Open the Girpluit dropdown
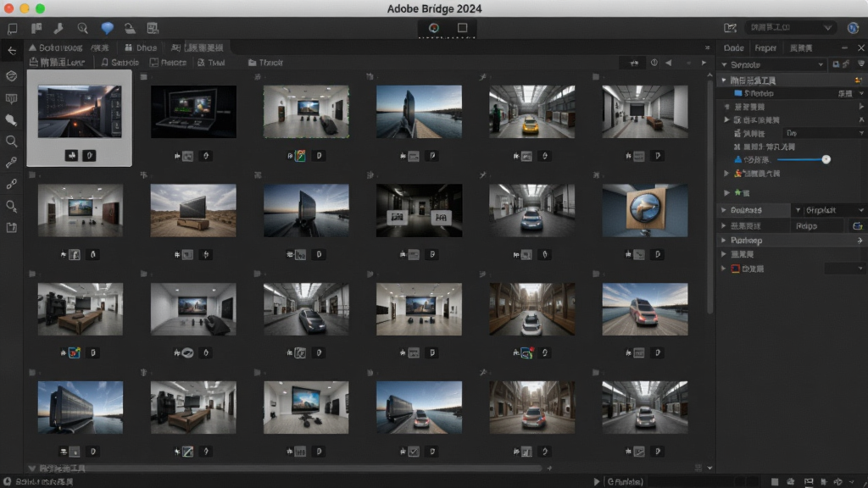The image size is (868, 488). [829, 210]
